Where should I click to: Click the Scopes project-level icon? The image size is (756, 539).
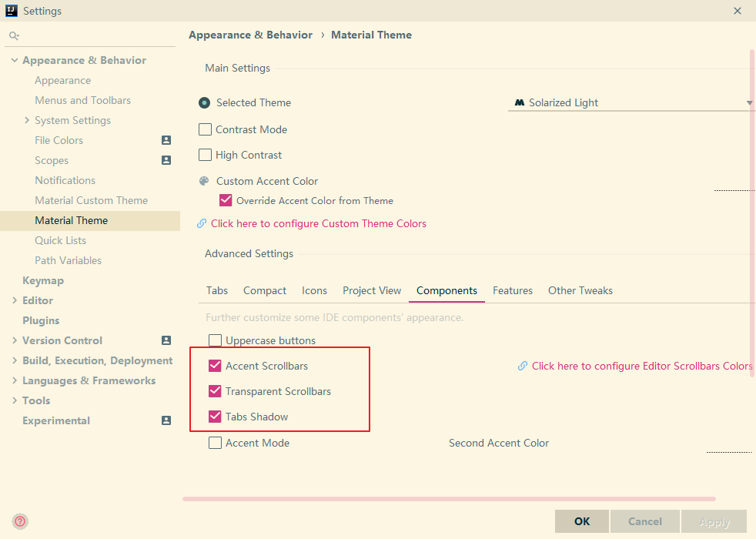coord(166,160)
